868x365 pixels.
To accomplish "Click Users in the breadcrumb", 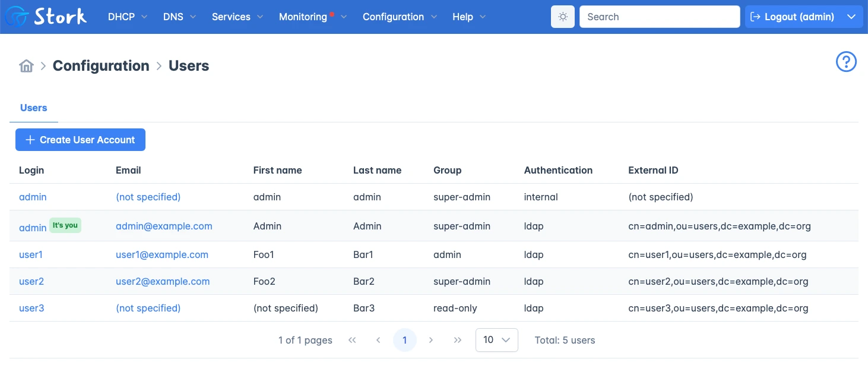I will (189, 66).
